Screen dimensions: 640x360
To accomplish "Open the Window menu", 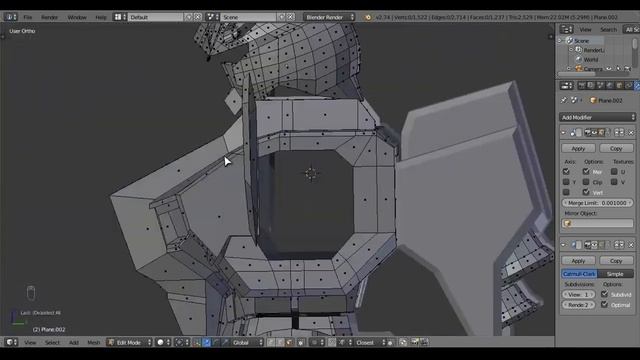I will click(x=77, y=17).
